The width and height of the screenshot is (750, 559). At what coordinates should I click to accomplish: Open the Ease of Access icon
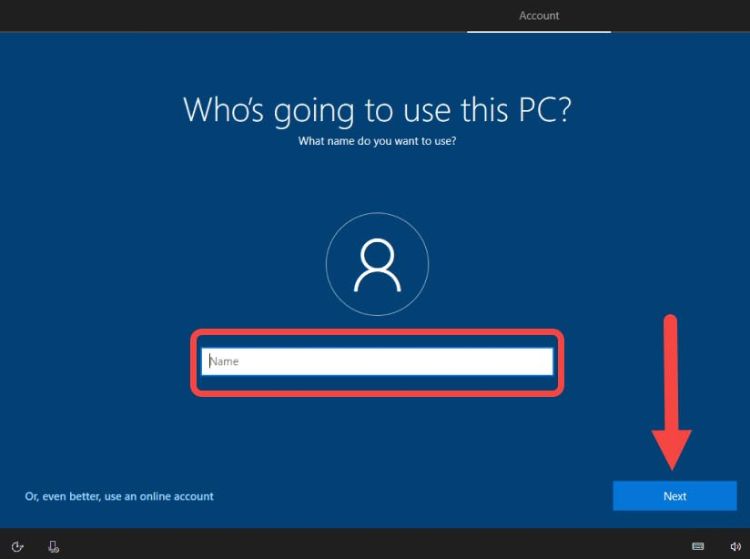(x=17, y=547)
